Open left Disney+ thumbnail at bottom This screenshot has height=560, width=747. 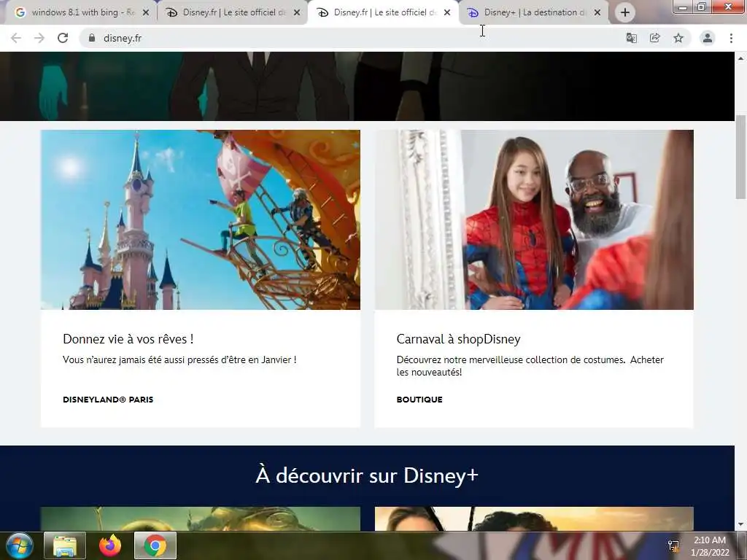tap(201, 518)
